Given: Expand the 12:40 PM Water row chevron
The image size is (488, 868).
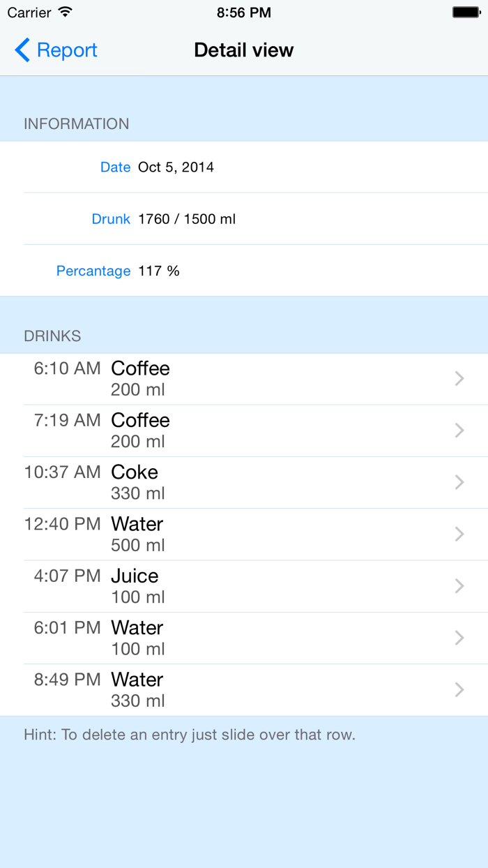Looking at the screenshot, I should click(459, 534).
